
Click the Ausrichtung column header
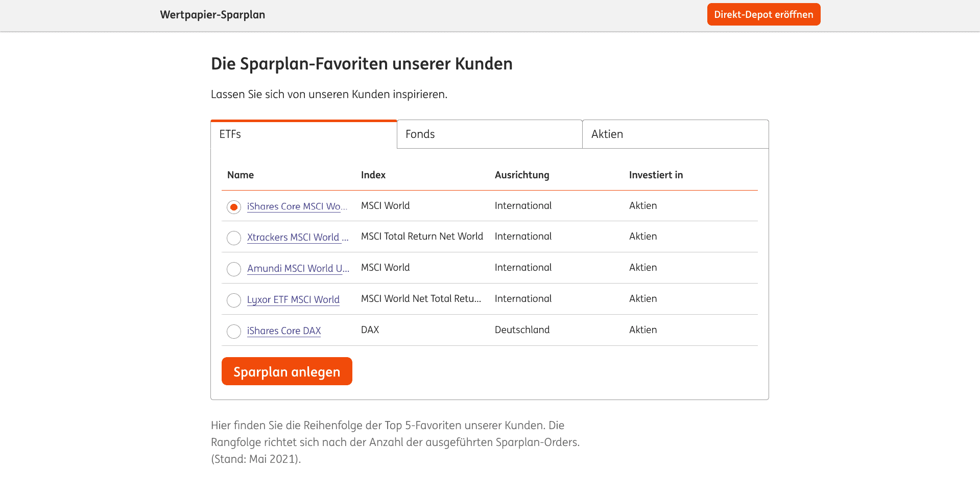pos(522,175)
